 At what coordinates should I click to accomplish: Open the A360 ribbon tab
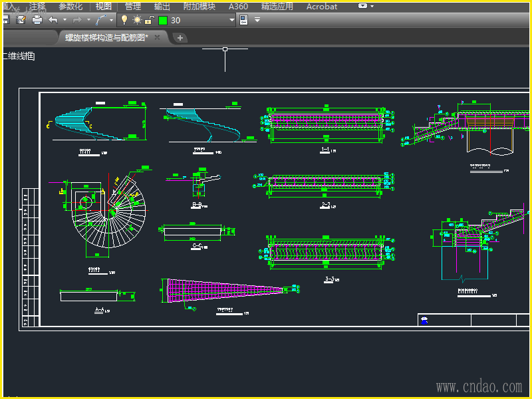pos(238,6)
